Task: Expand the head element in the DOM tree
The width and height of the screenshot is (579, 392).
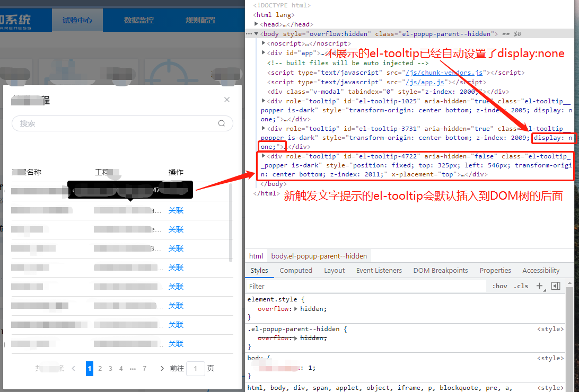Action: tap(257, 24)
